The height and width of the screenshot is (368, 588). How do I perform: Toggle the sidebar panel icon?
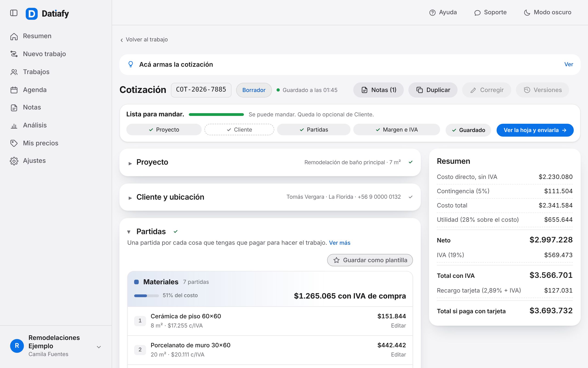pyautogui.click(x=14, y=13)
